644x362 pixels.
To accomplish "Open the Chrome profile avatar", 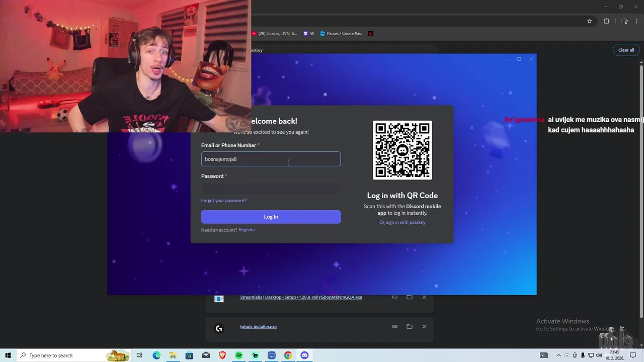I will (624, 21).
